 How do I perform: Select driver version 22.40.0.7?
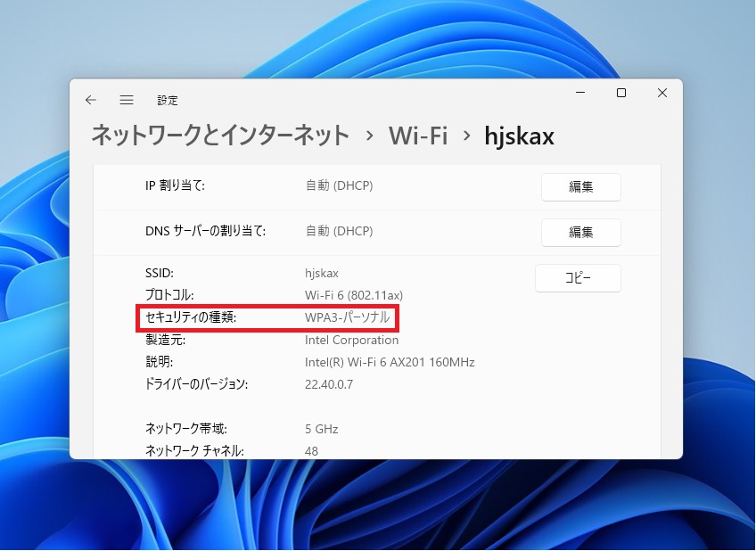(x=329, y=384)
